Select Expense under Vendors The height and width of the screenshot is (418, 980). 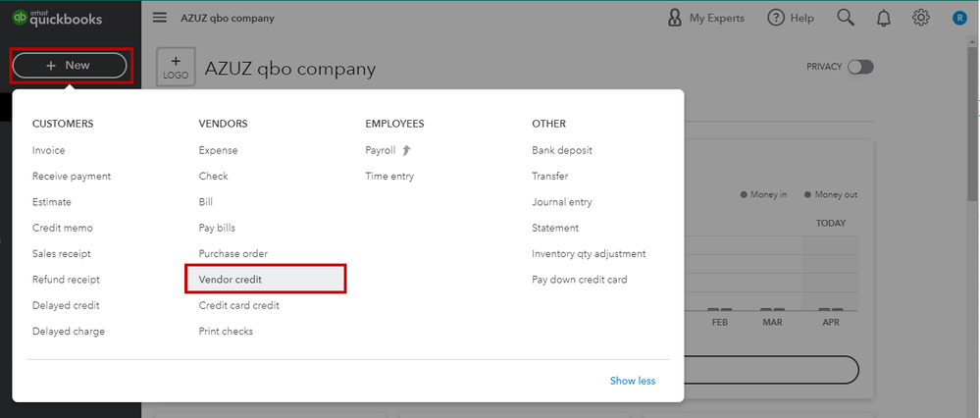218,150
